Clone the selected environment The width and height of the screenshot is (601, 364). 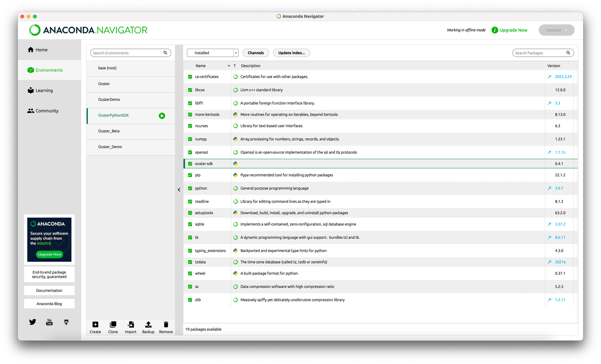pyautogui.click(x=113, y=327)
